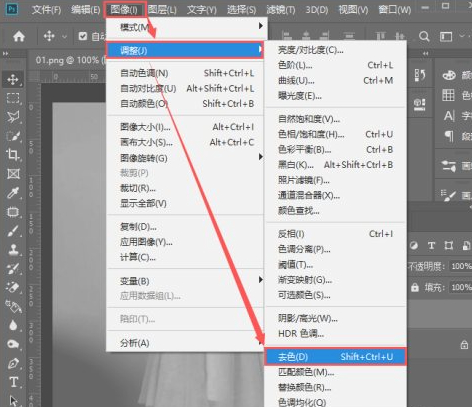472x407 pixels.
Task: Open the Properties panel icon below History
Action: (420, 104)
